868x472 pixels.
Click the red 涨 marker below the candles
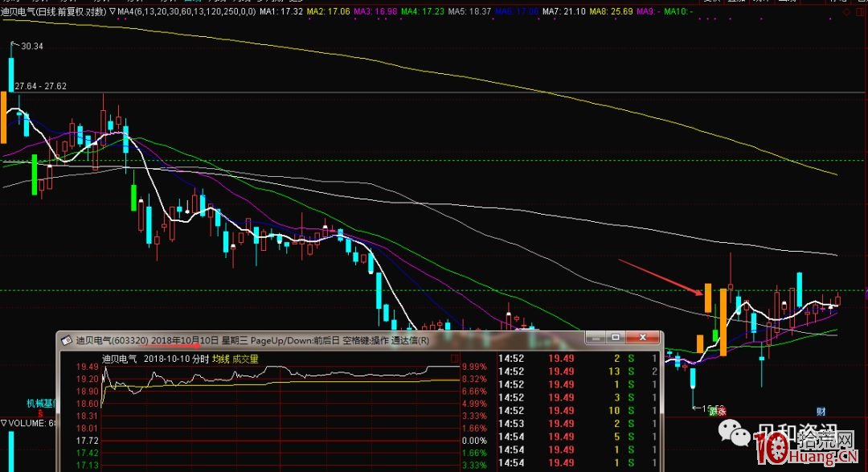coord(721,412)
